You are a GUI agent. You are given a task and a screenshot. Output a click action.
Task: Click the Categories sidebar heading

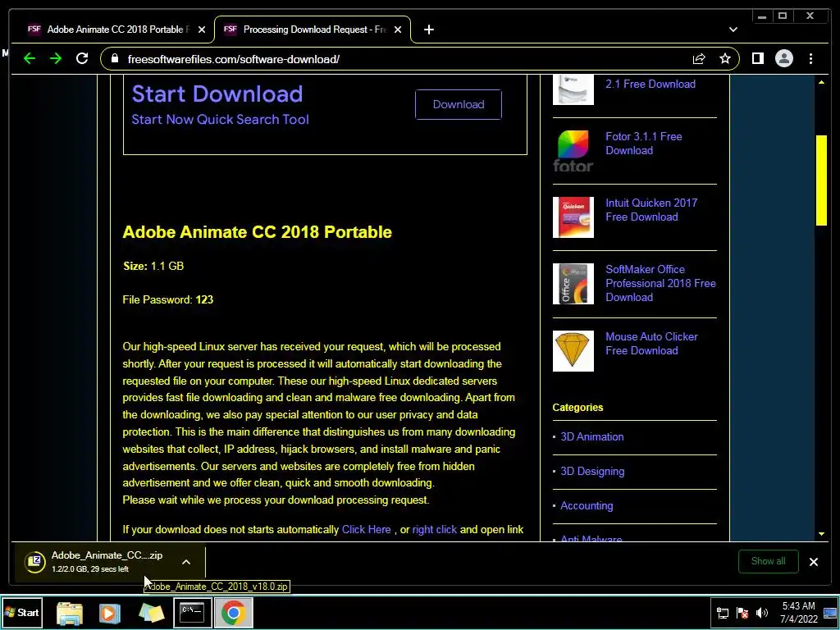[x=577, y=407]
